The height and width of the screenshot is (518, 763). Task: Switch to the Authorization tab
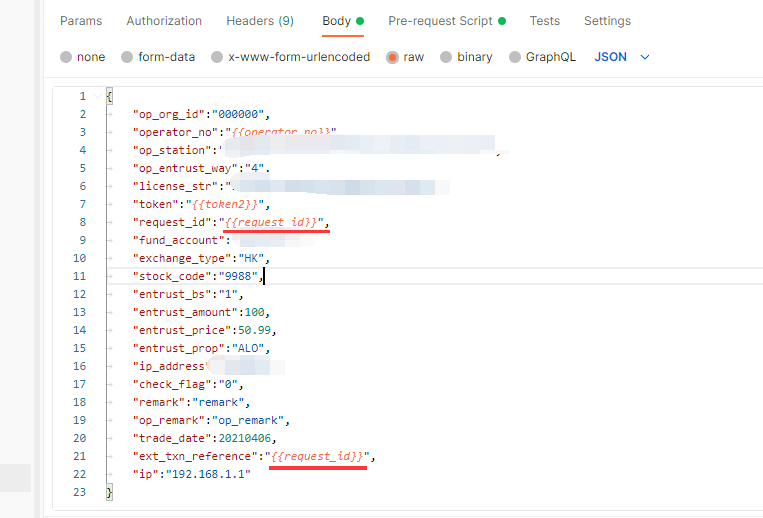164,21
